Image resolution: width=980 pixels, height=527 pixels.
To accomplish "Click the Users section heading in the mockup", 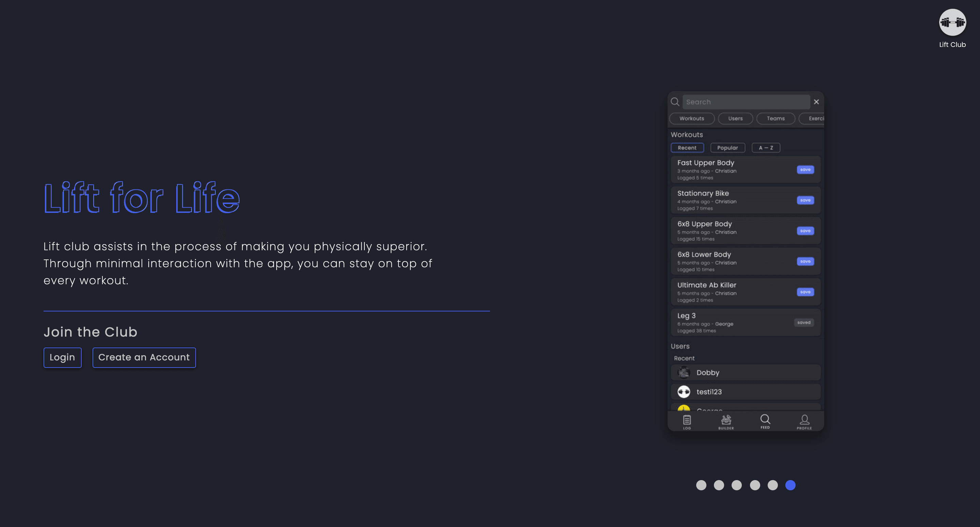I will 680,346.
